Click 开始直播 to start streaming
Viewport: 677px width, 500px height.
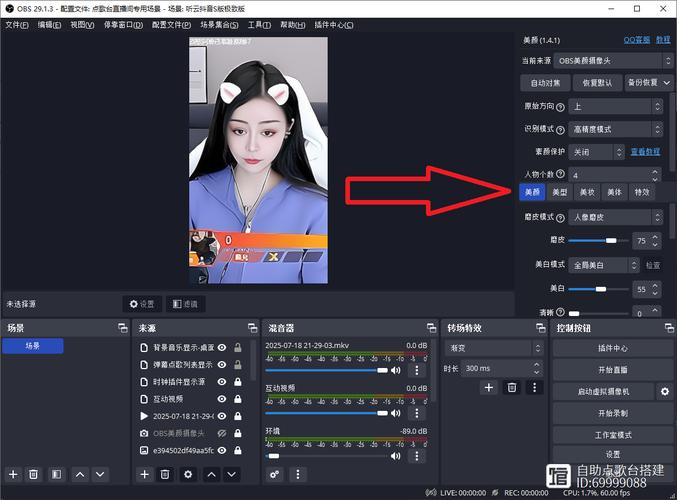(x=613, y=370)
